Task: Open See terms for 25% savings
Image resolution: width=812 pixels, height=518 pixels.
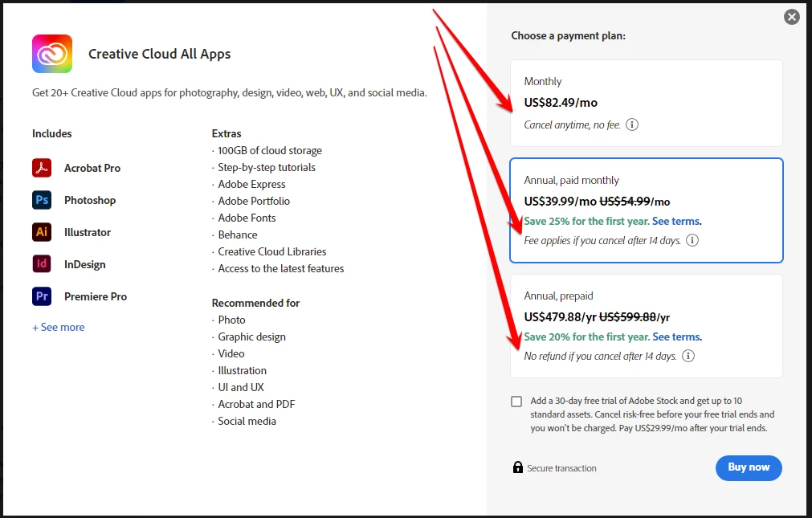Action: pyautogui.click(x=675, y=221)
